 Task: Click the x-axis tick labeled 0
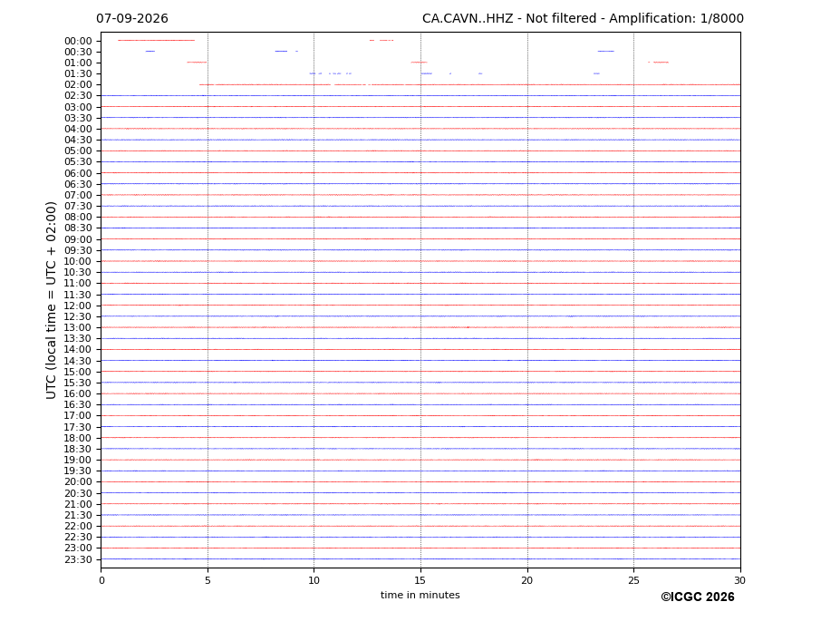point(101,580)
